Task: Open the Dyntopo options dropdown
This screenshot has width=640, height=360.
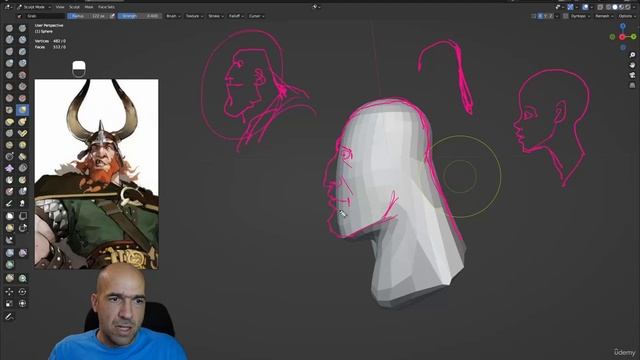Action: (x=580, y=16)
